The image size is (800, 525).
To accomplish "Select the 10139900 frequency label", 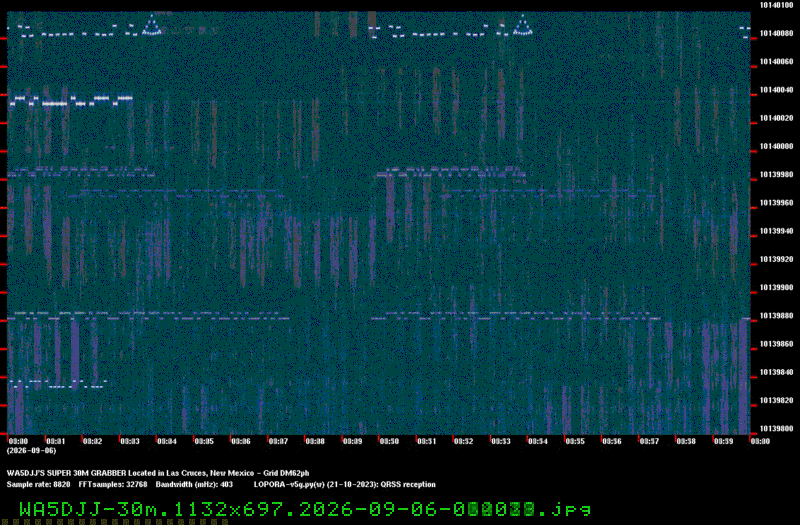I will tap(777, 288).
